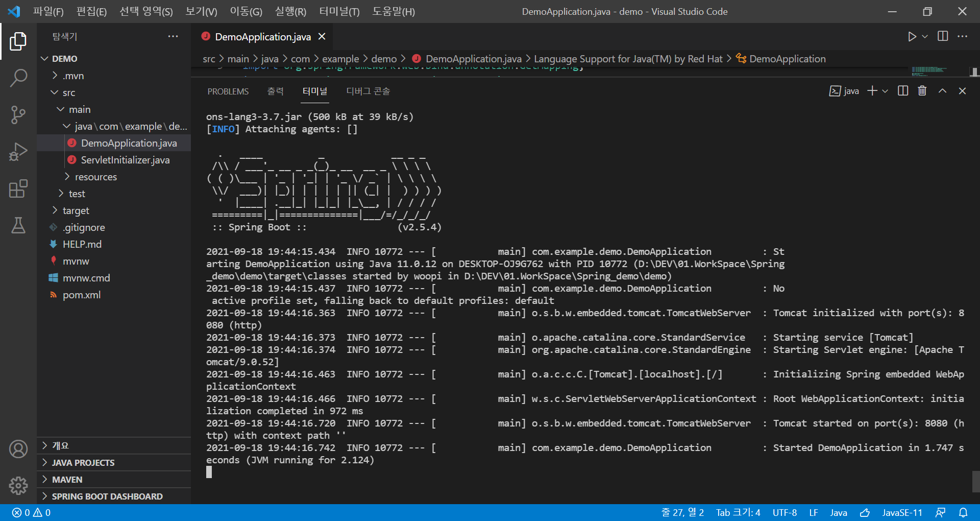Split the editor to the right
Screen dimensions: 980x521
(x=943, y=36)
